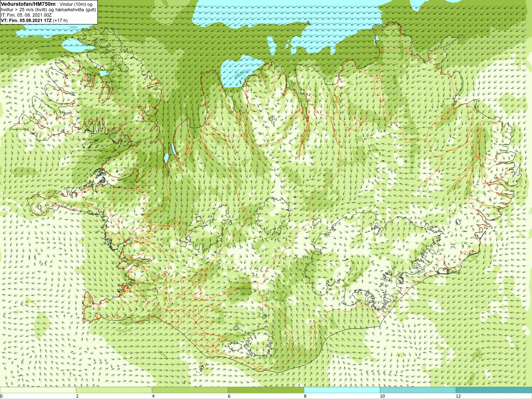Click the 'Vindur (10m) og' caption text

coord(76,4)
